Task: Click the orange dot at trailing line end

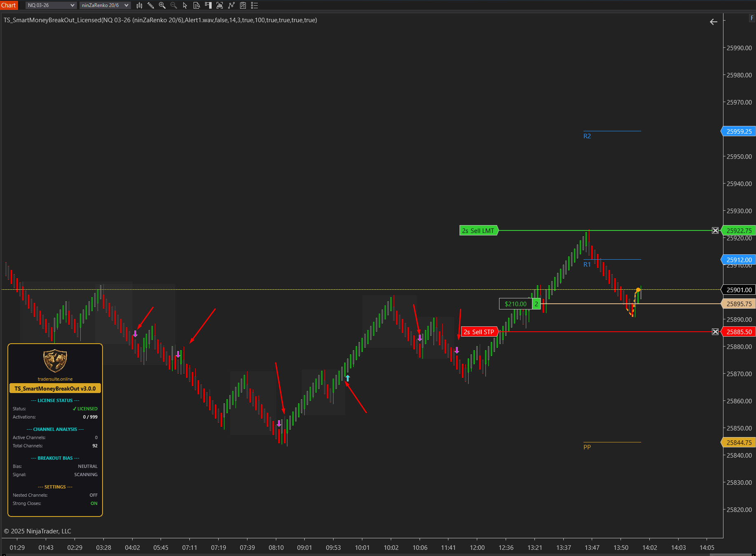Action: click(x=638, y=290)
